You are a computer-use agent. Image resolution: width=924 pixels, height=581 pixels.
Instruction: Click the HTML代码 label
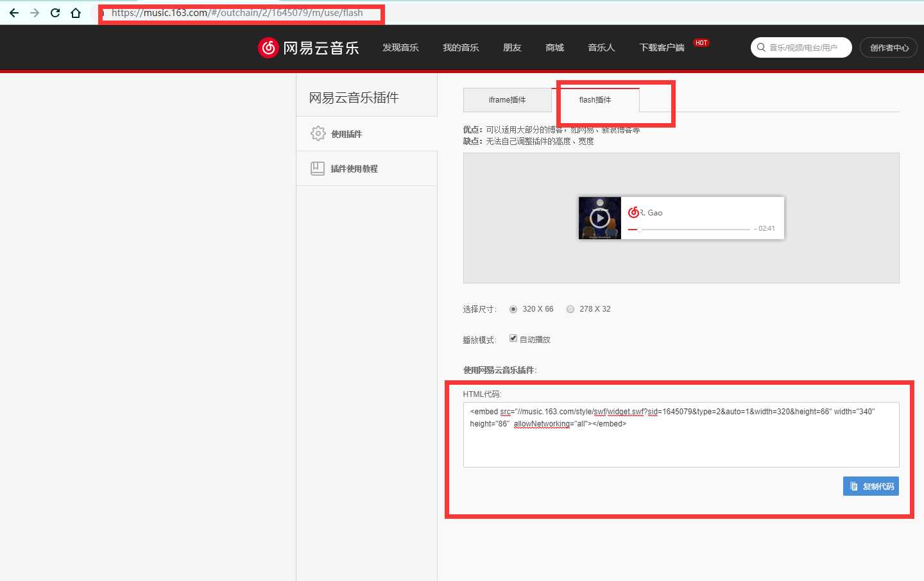coord(482,394)
